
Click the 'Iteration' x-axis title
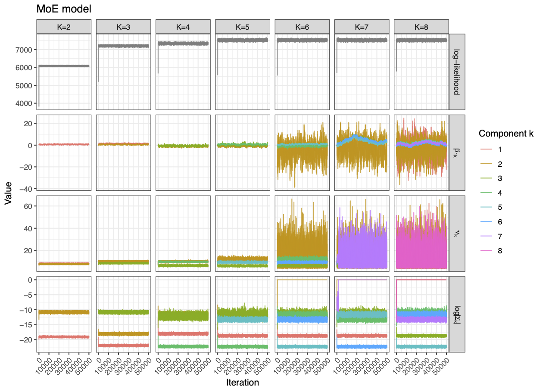(x=242, y=383)
